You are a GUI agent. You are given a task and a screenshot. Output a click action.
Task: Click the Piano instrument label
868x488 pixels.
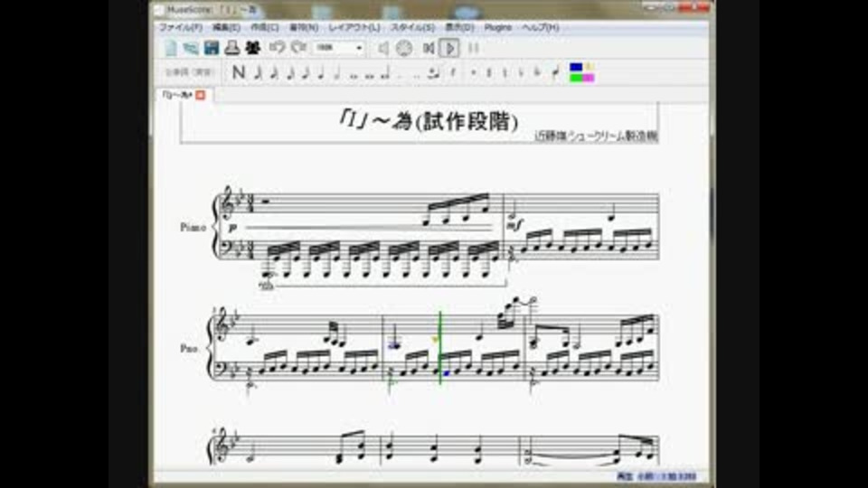[x=193, y=228]
